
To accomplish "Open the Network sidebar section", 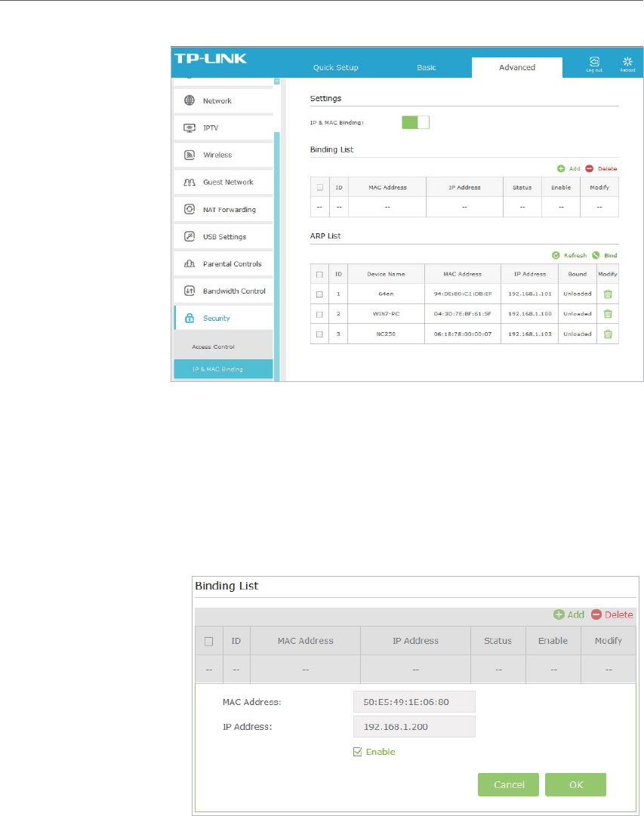I will click(x=223, y=100).
